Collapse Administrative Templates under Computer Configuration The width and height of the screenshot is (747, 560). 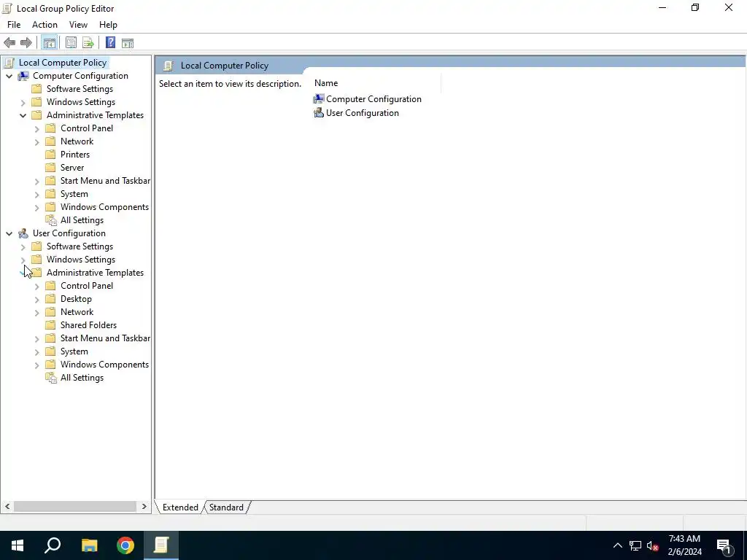(23, 115)
